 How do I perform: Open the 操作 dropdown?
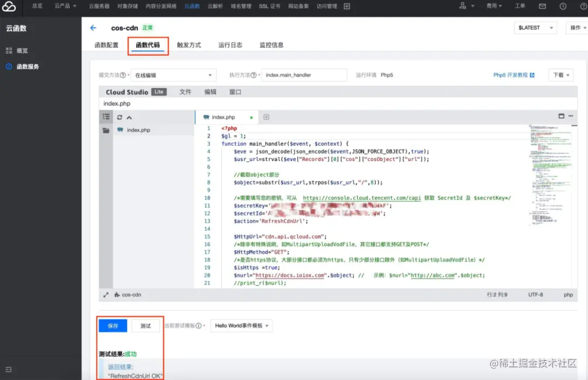578,28
